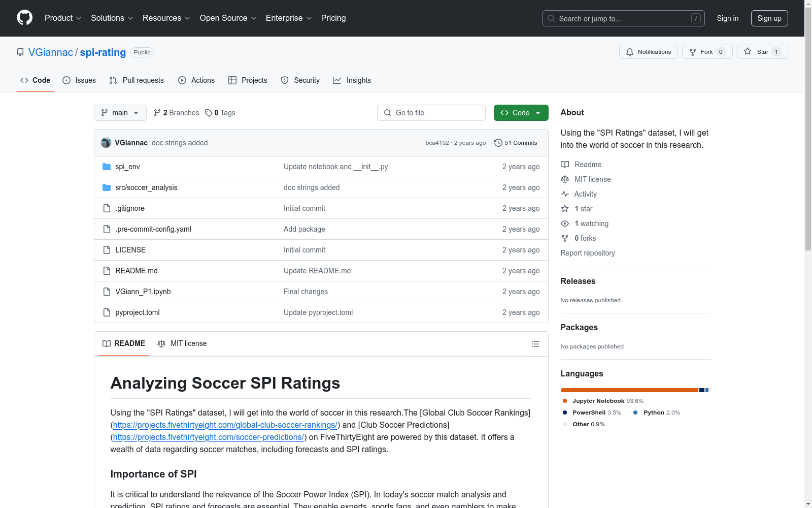Click the Star icon
Image resolution: width=812 pixels, height=508 pixels.
coord(748,51)
